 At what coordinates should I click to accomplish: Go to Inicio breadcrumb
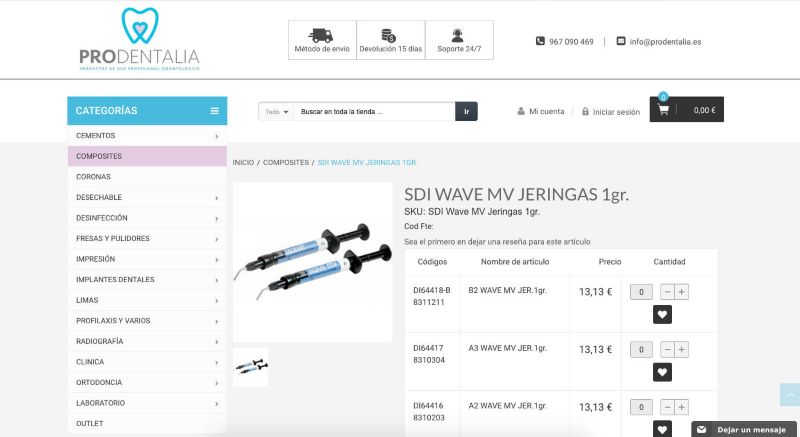tap(243, 162)
